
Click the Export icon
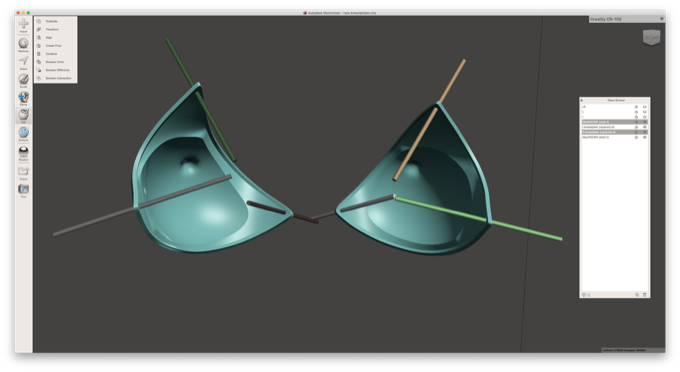coord(23,172)
